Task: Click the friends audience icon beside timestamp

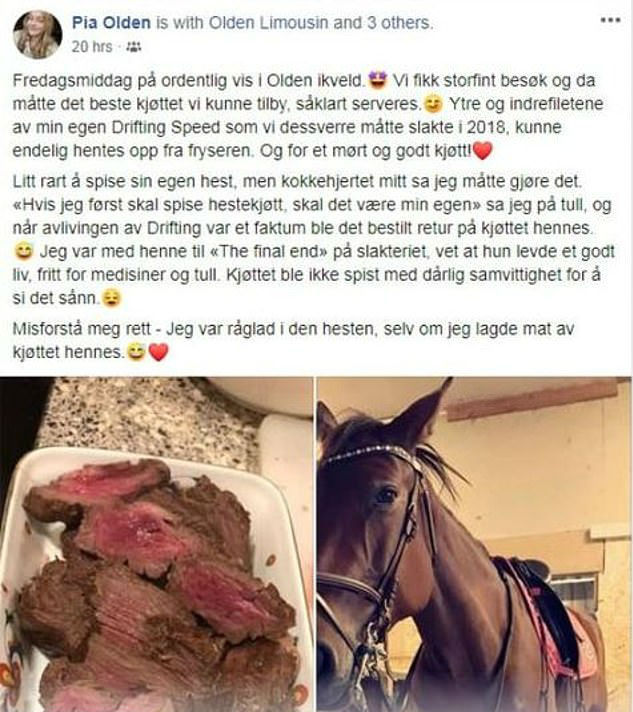Action: point(134,46)
